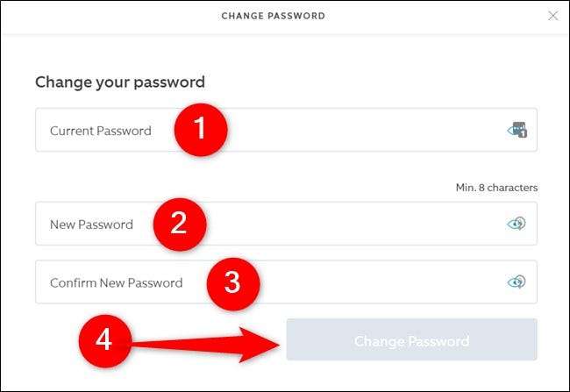Focus the New Password input field
The image size is (570, 392).
click(351, 224)
